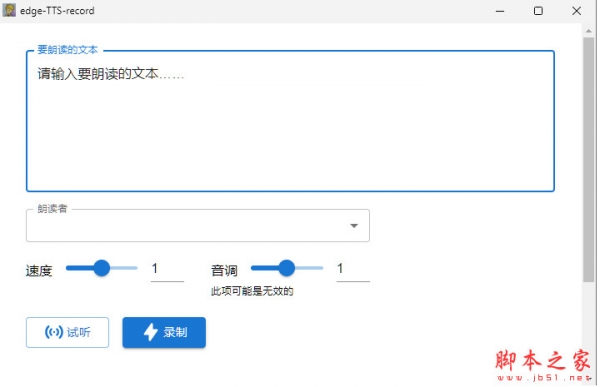Click the 录制 record button

[164, 332]
